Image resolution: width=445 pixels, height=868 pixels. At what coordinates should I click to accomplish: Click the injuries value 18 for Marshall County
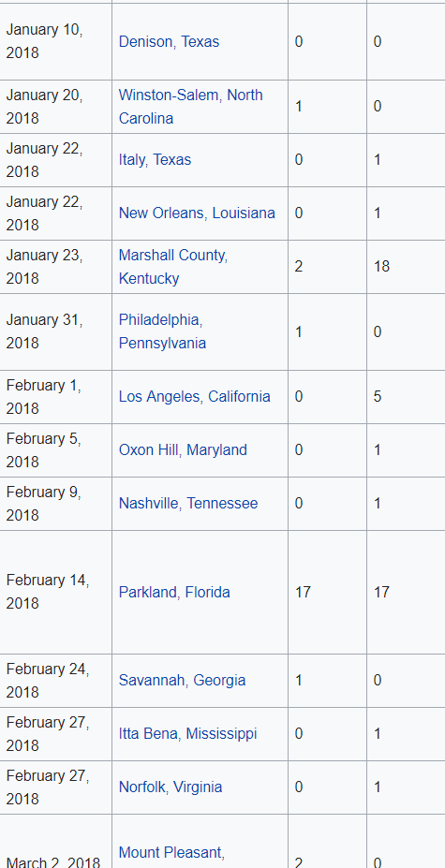click(382, 267)
